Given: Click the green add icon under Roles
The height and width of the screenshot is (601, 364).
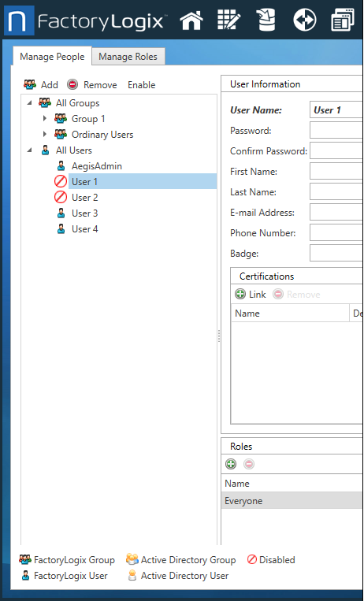Looking at the screenshot, I should tap(231, 464).
